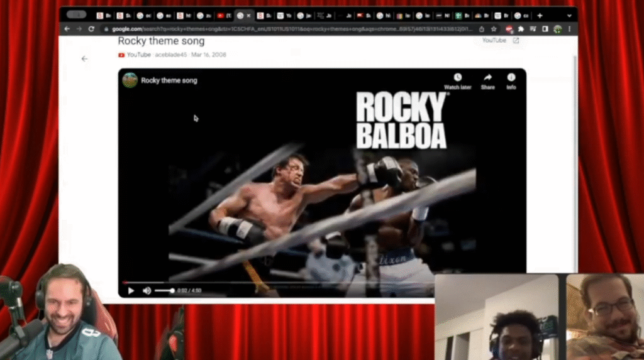Reload the page

[91, 29]
